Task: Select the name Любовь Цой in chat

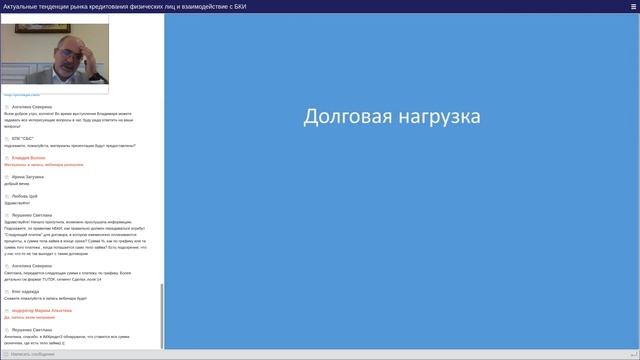Action: click(24, 196)
